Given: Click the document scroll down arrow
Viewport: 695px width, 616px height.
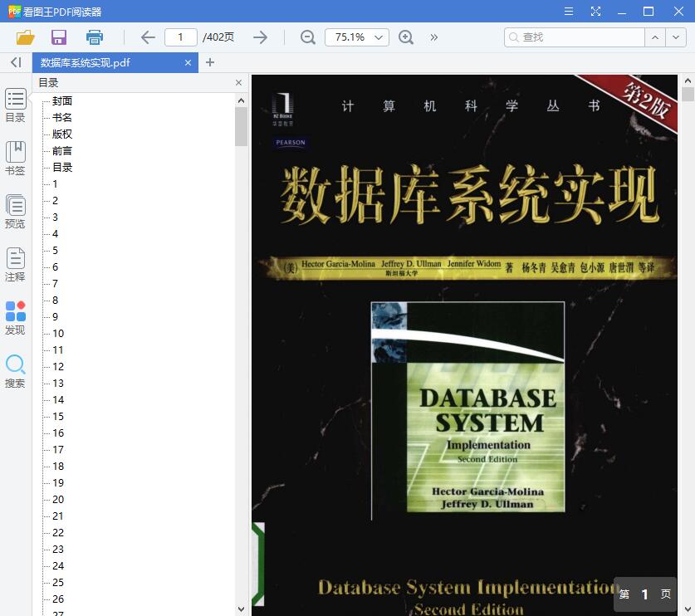Looking at the screenshot, I should pos(688,609).
